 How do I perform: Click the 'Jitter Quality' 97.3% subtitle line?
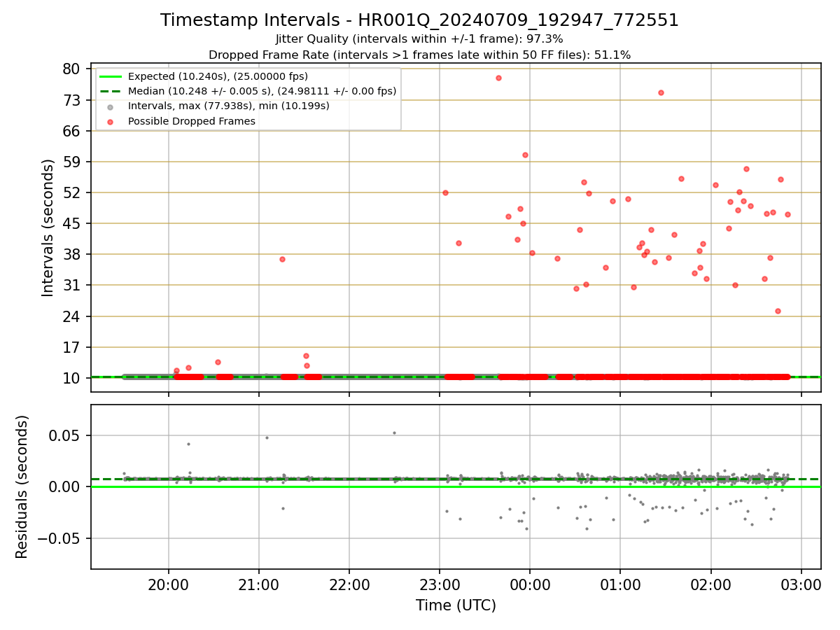click(x=419, y=39)
